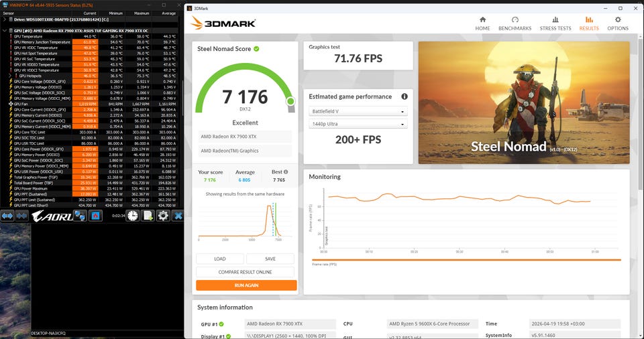
Task: Click the HWiNFO clock reset timer icon
Action: tap(133, 216)
